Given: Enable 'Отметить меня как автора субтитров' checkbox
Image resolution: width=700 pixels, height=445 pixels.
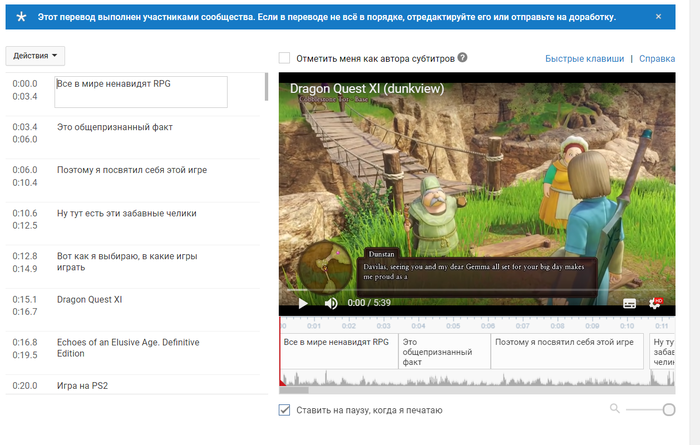Looking at the screenshot, I should (285, 59).
